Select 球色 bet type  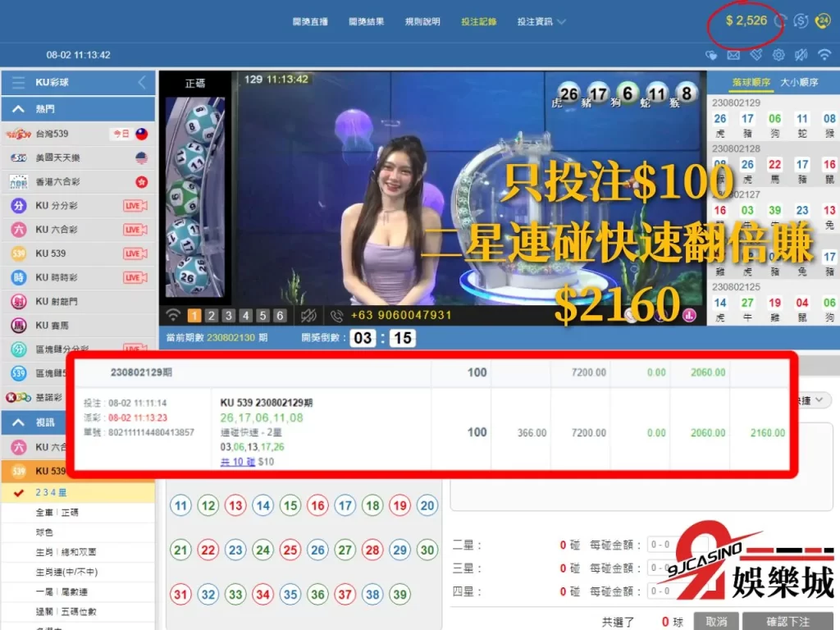pos(78,532)
